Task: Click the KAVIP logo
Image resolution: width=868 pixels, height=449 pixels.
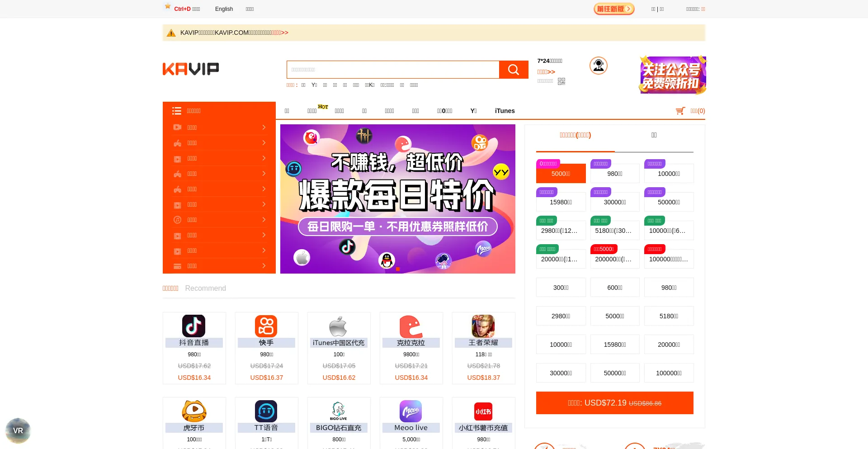Action: coord(191,69)
